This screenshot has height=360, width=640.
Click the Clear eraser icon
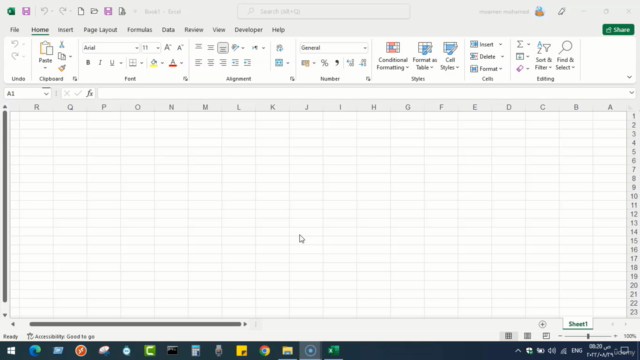tap(520, 69)
